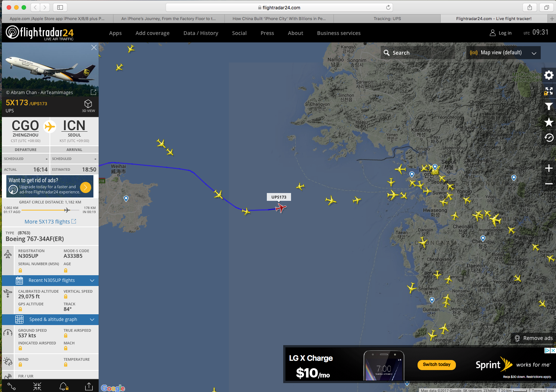Viewport: 556px width, 392px height.
Task: Open the Playback history clock icon
Action: 549,138
